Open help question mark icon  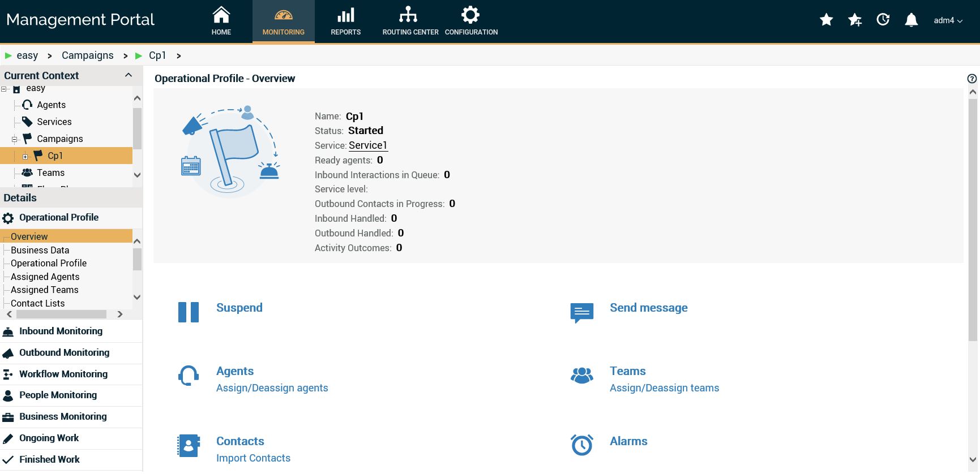[x=972, y=79]
